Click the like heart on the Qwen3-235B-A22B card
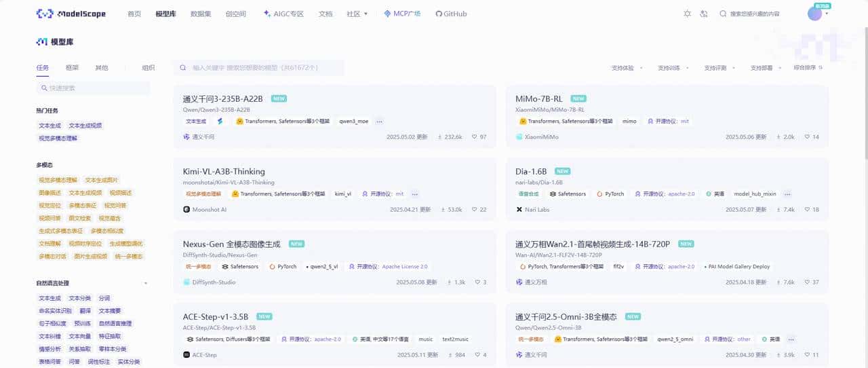Screen dimensions: 868x368 tap(475, 137)
